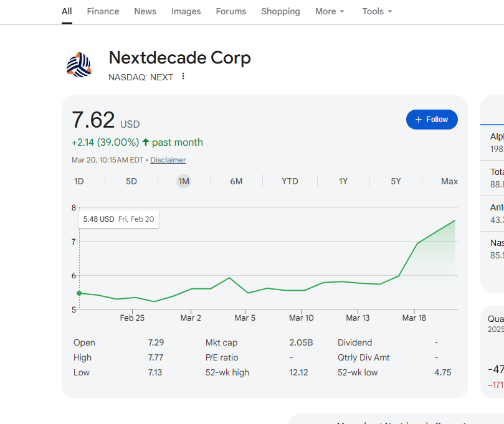Open the Forums search tab
Viewport: 504px width, 424px height.
click(x=231, y=11)
